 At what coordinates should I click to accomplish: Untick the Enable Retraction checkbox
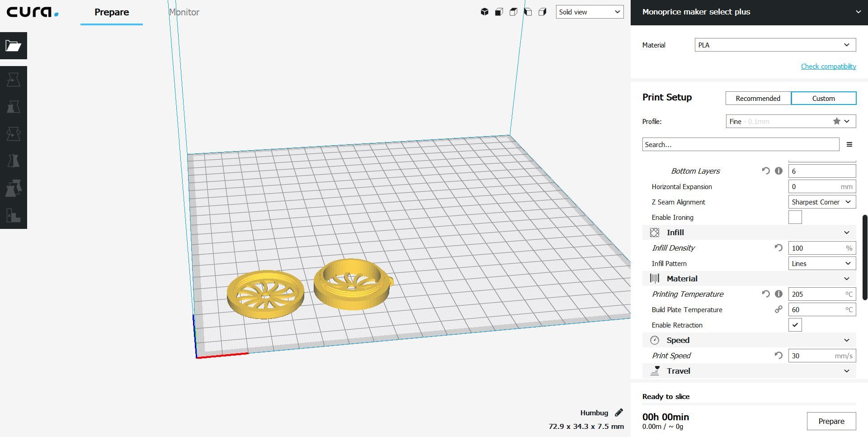click(795, 325)
